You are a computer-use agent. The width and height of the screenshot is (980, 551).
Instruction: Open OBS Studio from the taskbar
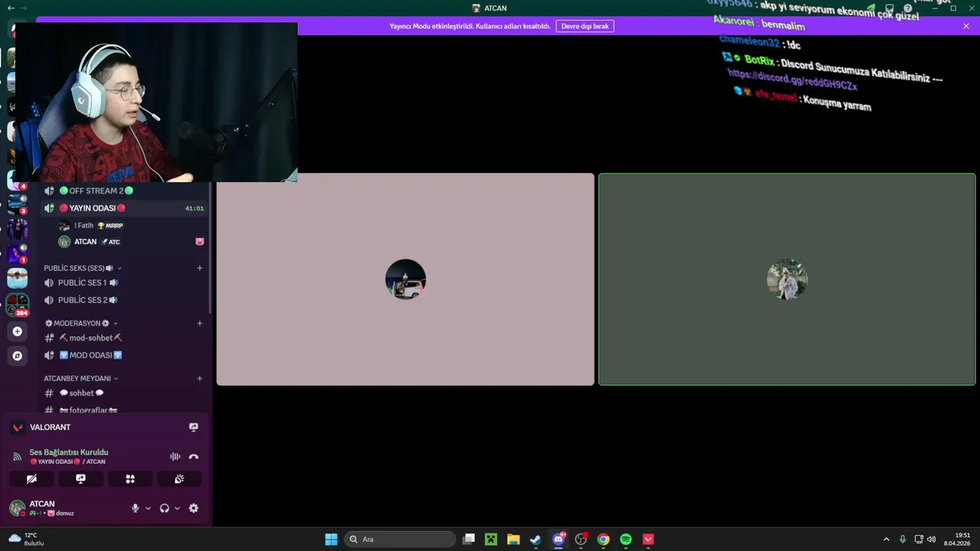coord(581,540)
